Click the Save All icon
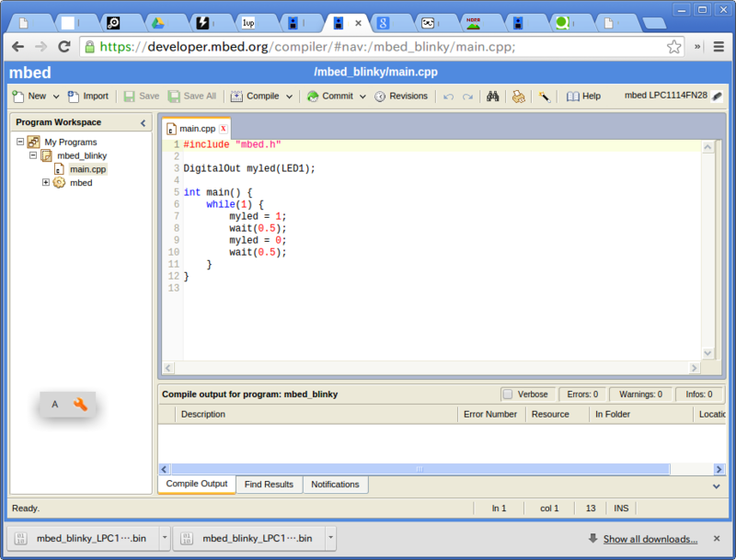This screenshot has height=560, width=736. [174, 97]
